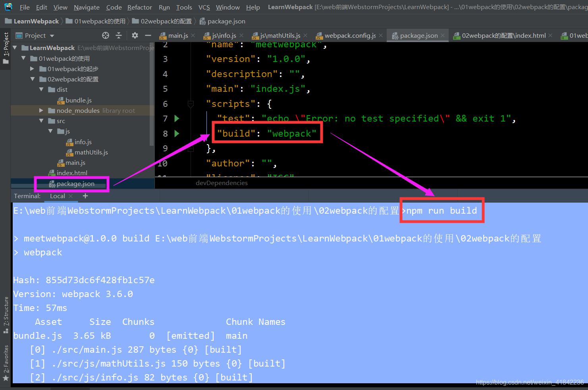Open the 2: Favorites tool window
Viewport: 588px width, 390px height.
click(x=6, y=363)
